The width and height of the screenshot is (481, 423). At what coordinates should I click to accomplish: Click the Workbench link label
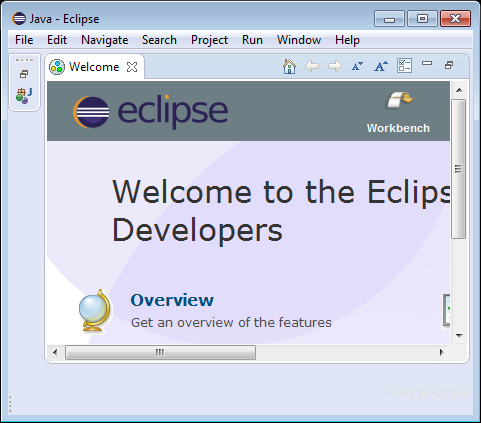398,128
